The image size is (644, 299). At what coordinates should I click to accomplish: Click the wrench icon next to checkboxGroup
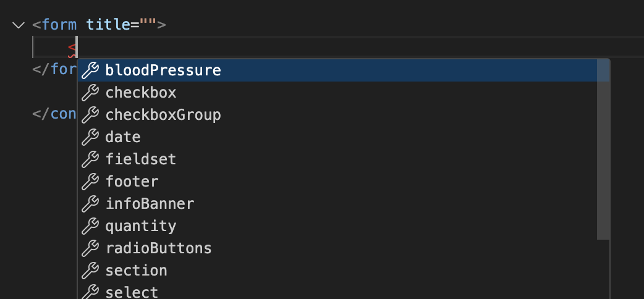pyautogui.click(x=91, y=115)
